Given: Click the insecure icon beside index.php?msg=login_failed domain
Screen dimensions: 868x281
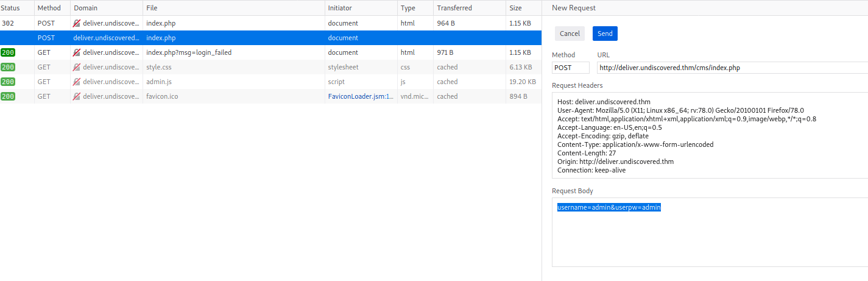Looking at the screenshot, I should (77, 52).
